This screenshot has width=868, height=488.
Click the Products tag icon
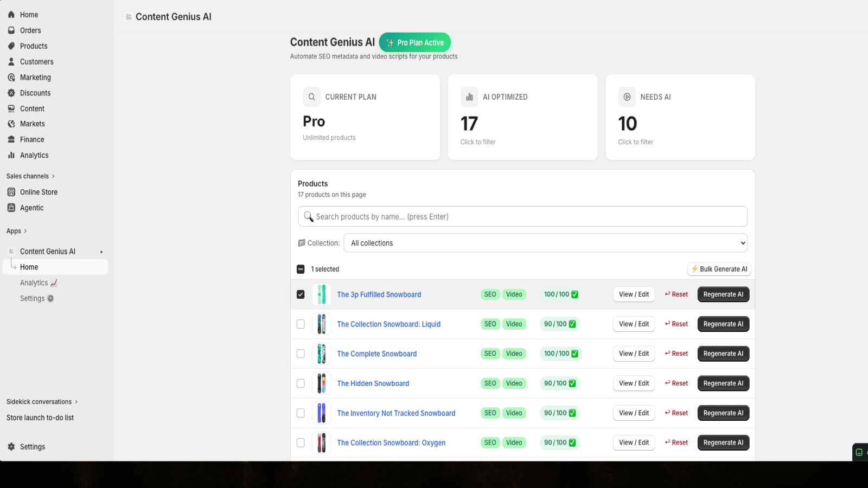coord(11,46)
